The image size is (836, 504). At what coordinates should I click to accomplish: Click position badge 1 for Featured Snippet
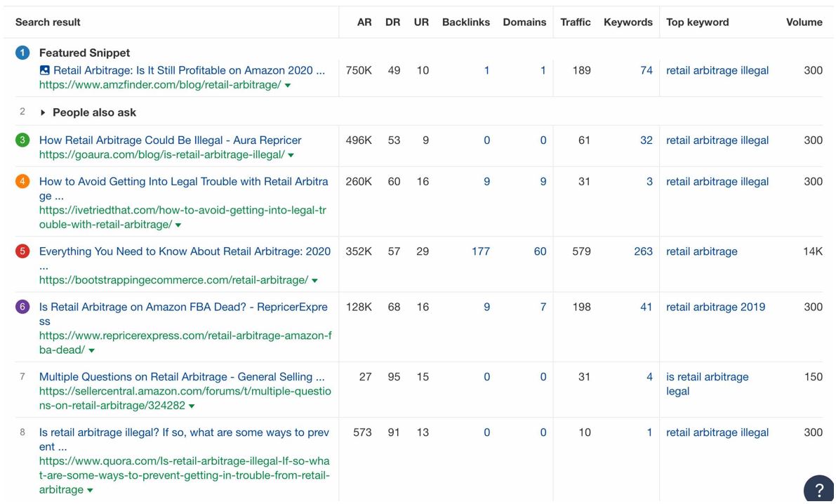[x=22, y=53]
